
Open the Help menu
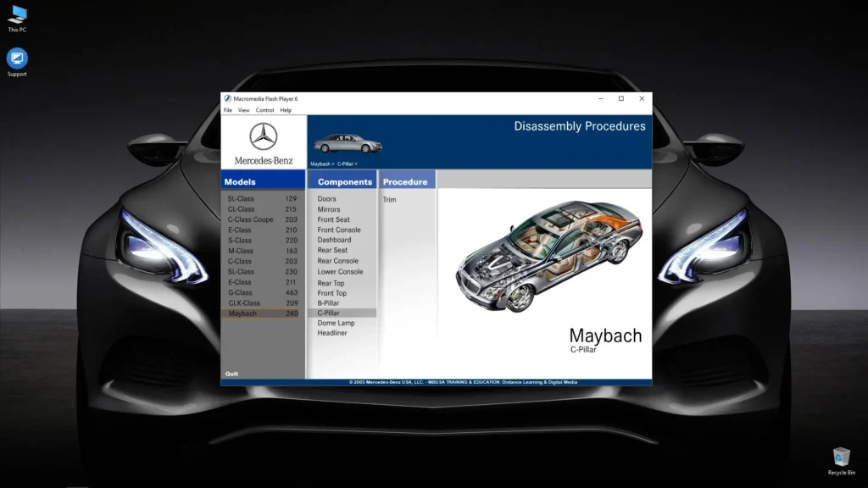coord(286,109)
